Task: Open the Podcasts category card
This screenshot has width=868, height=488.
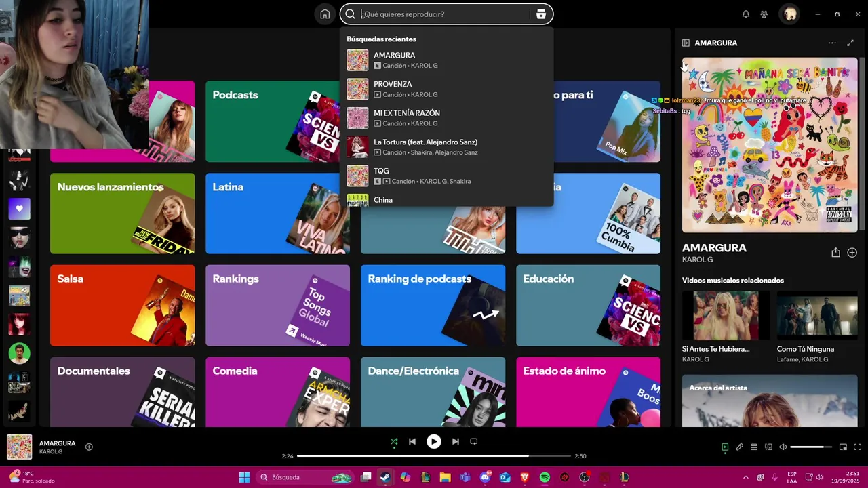Action: (273, 122)
